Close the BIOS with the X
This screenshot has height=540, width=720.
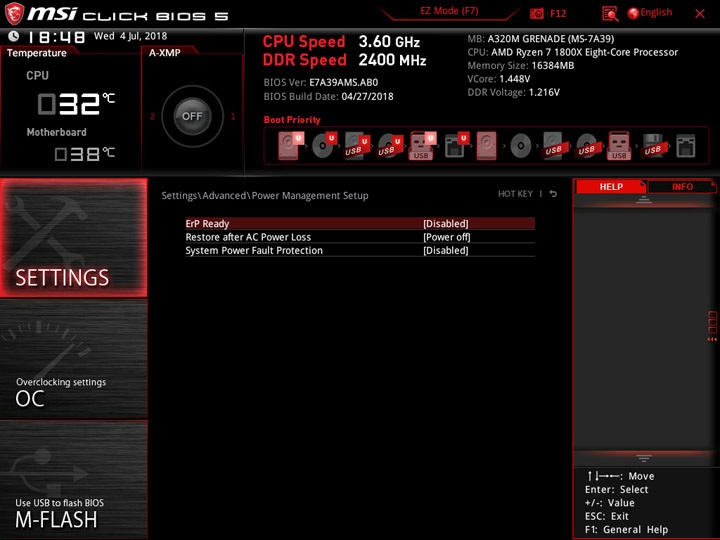700,14
